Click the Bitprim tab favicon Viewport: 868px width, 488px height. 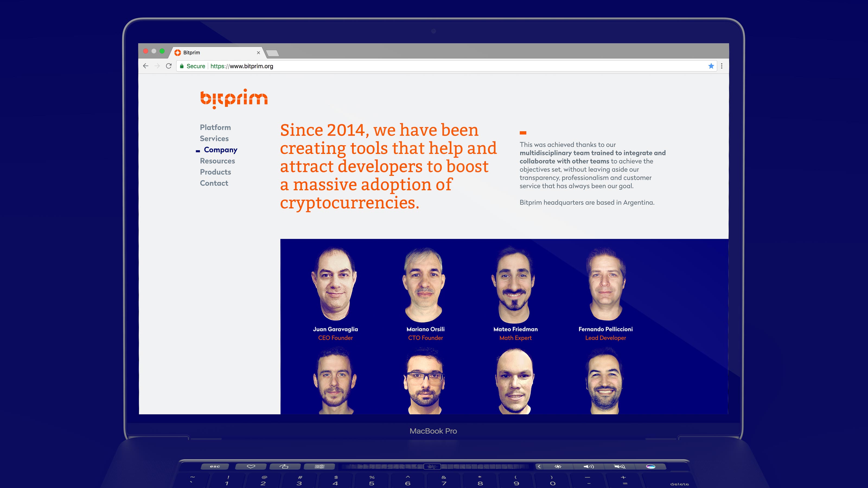[x=178, y=53]
